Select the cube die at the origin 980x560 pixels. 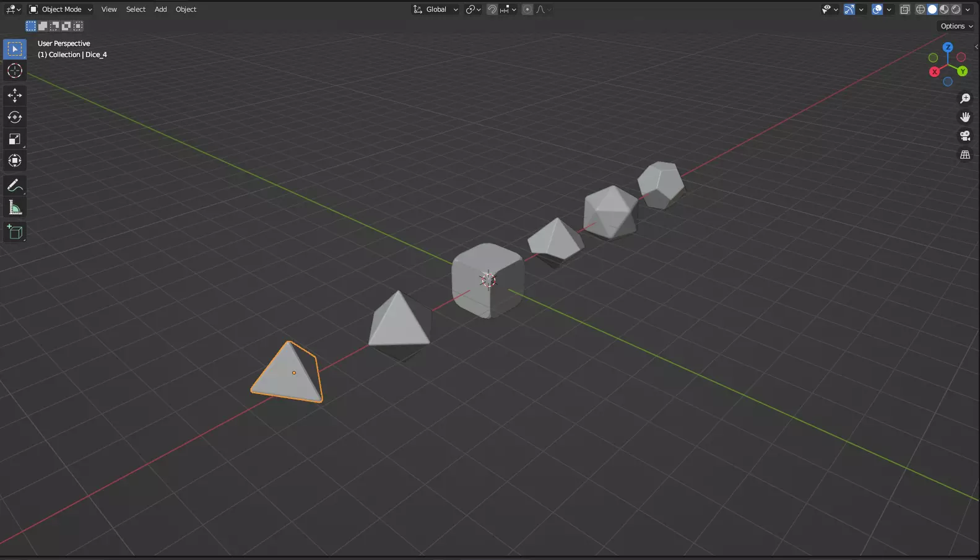[x=487, y=281]
